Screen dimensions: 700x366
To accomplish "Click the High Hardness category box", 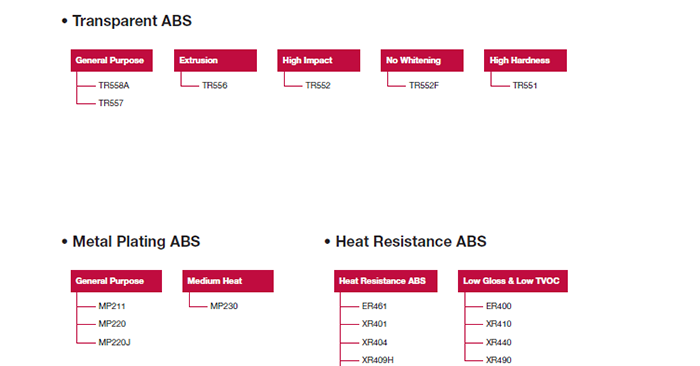I will tap(525, 60).
